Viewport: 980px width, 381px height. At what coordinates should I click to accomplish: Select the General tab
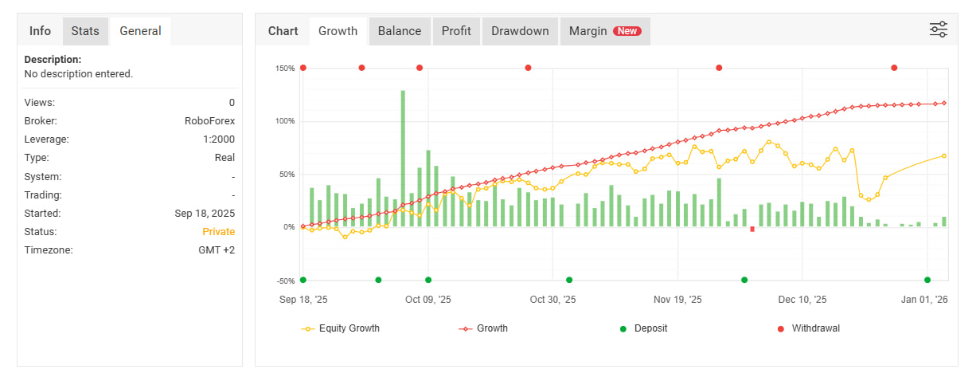click(140, 31)
